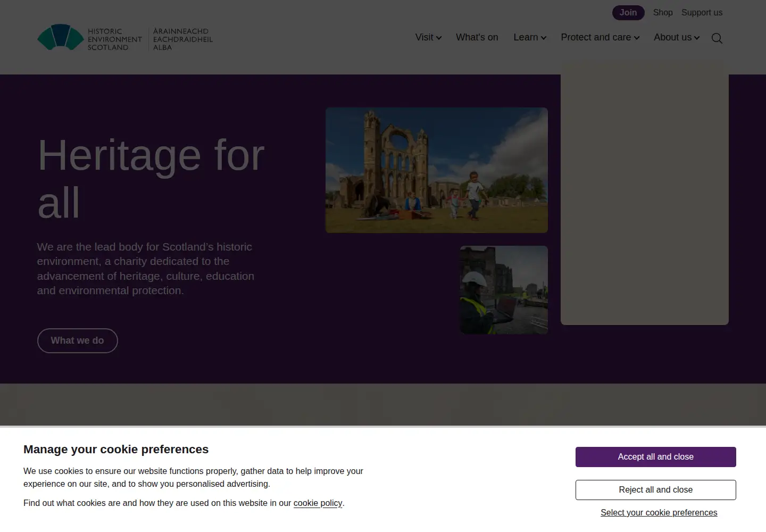Open Select your cookie preferences link

[659, 512]
